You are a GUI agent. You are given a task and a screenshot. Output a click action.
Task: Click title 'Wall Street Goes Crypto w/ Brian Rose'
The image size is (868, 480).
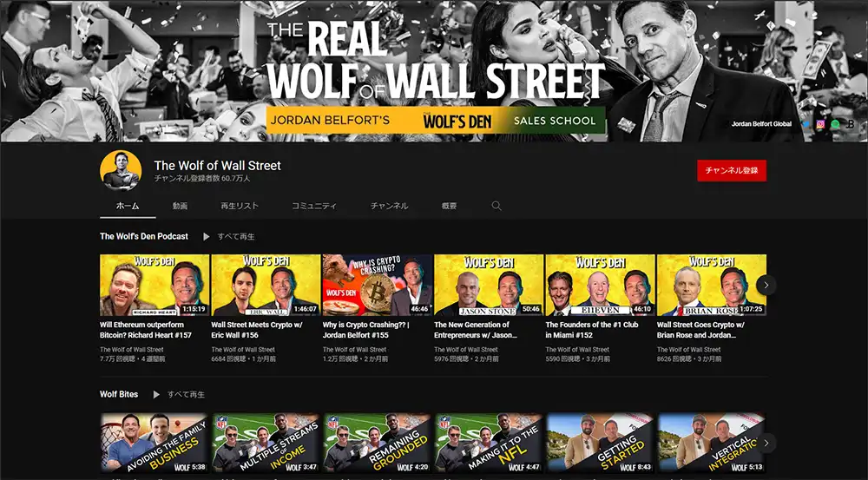pos(700,330)
